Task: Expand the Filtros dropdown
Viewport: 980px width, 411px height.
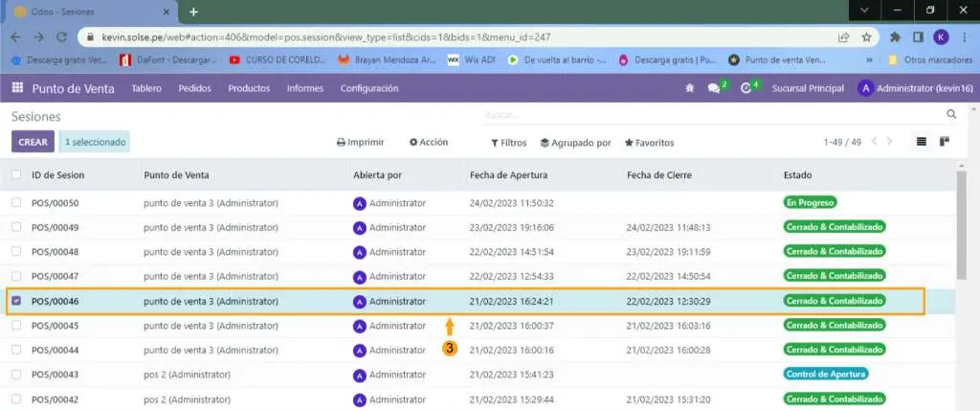Action: [508, 143]
